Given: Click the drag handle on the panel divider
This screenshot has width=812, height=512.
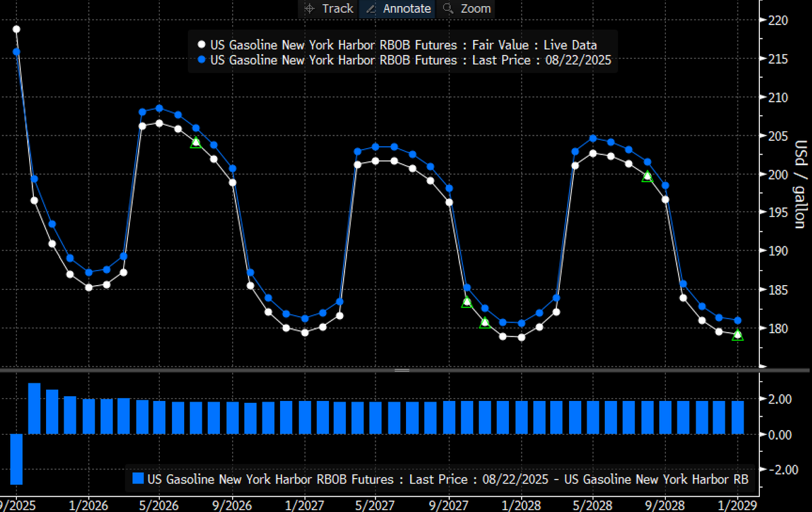Looking at the screenshot, I should point(401,370).
